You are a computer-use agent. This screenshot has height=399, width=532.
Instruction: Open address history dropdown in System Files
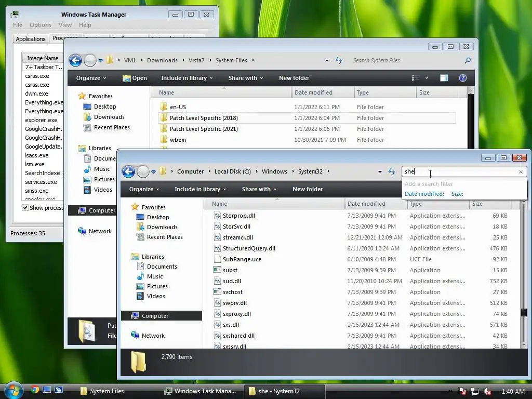(327, 60)
